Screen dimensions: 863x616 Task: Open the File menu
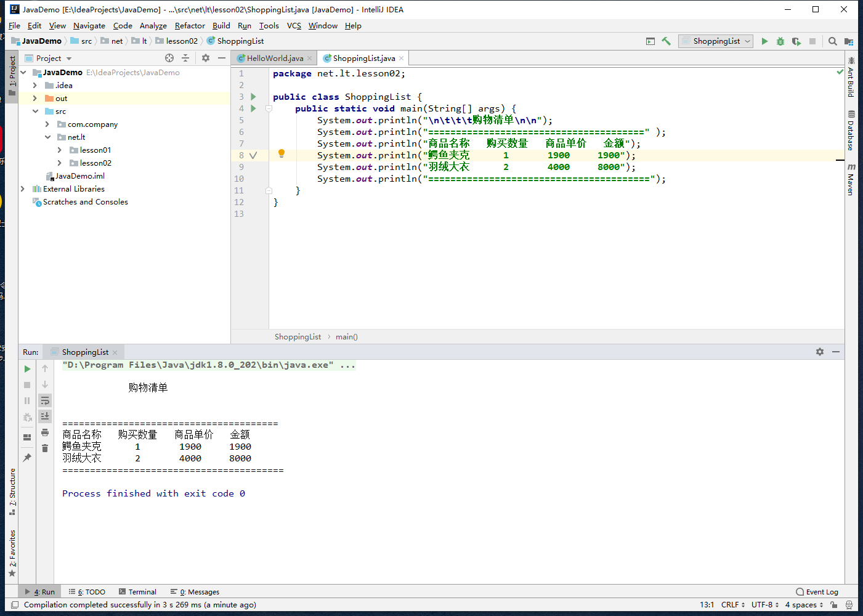point(14,26)
